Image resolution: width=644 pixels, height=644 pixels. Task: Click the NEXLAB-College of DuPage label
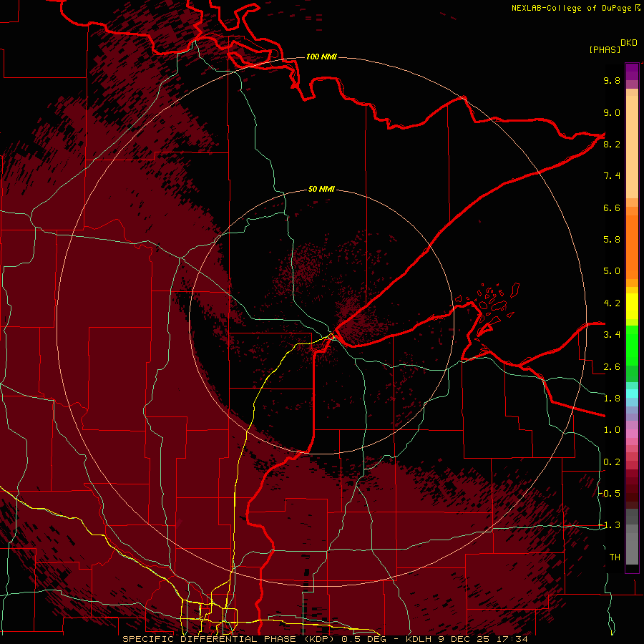[x=572, y=8]
